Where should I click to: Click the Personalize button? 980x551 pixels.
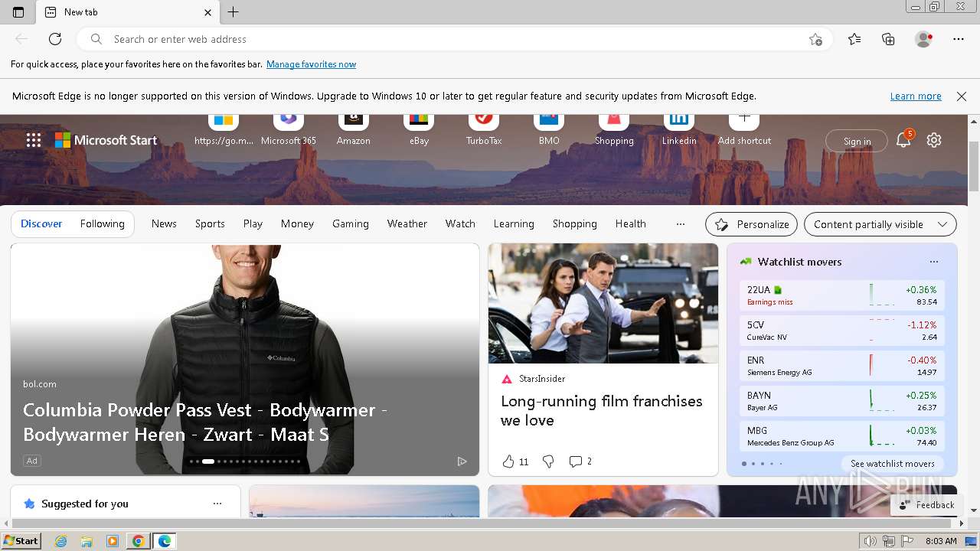[751, 224]
